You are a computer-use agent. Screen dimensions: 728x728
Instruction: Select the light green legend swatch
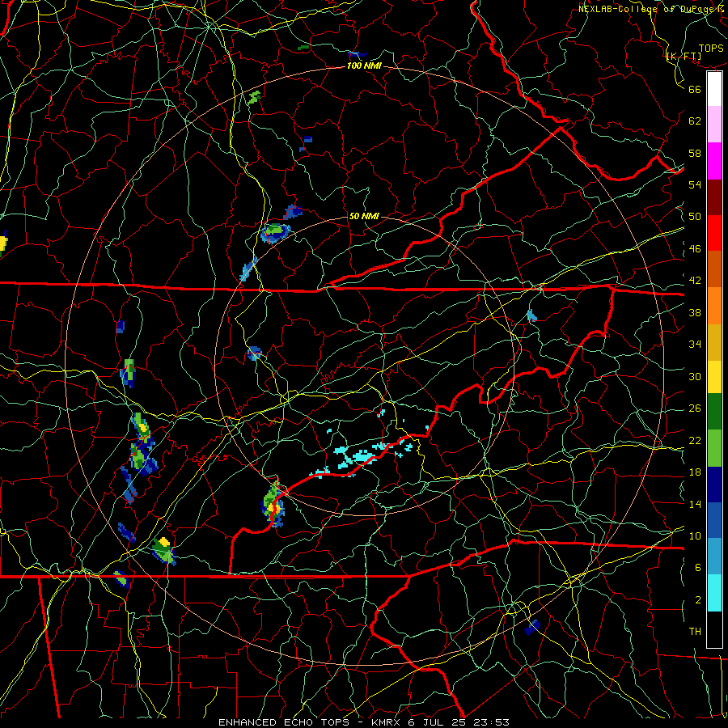click(714, 448)
